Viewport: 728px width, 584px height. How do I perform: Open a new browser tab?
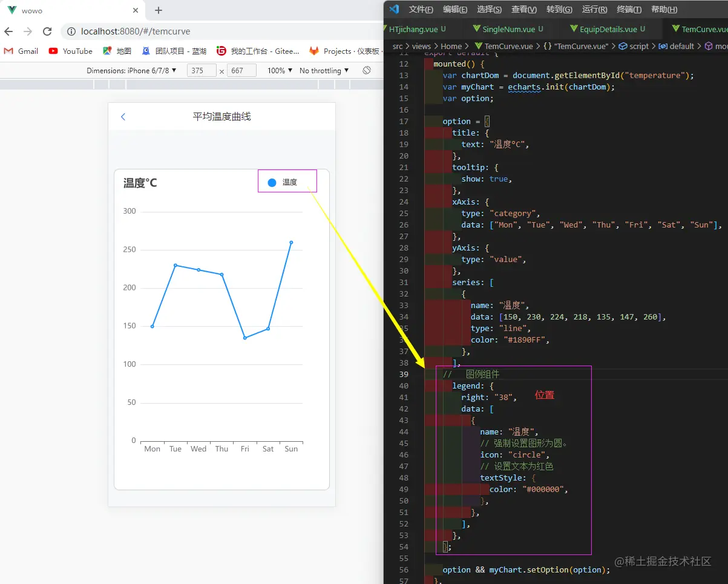[159, 10]
